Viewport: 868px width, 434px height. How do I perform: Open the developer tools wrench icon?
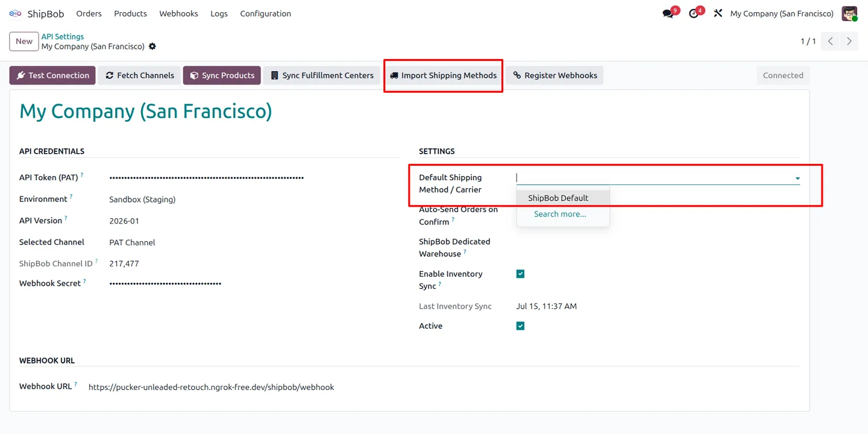(718, 13)
